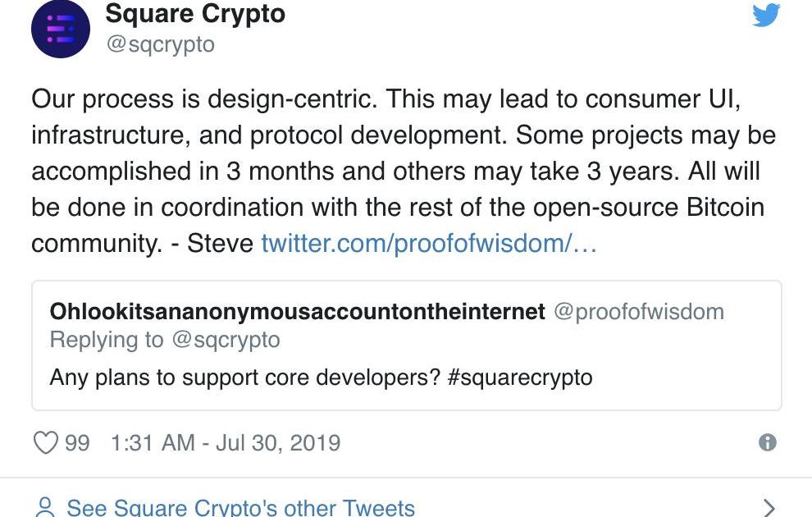Click the info circle icon
The height and width of the screenshot is (517, 812).
[x=767, y=442]
